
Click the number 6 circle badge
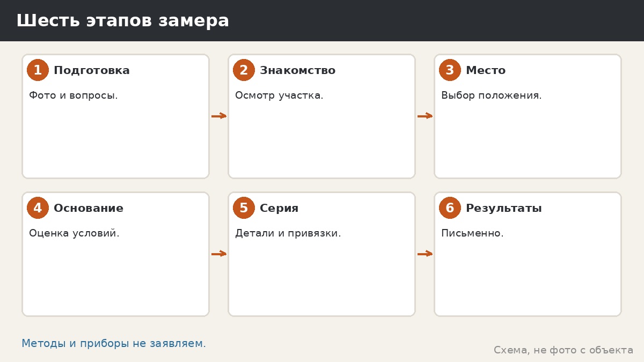point(450,208)
